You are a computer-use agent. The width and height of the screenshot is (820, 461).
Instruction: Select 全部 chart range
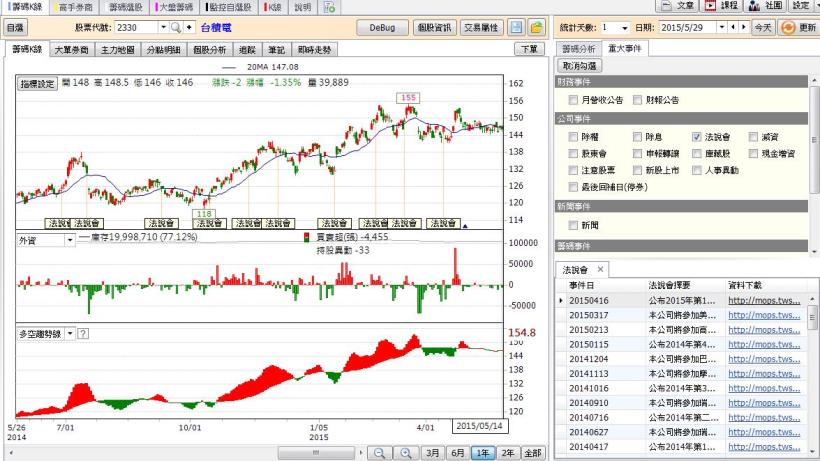(x=533, y=453)
